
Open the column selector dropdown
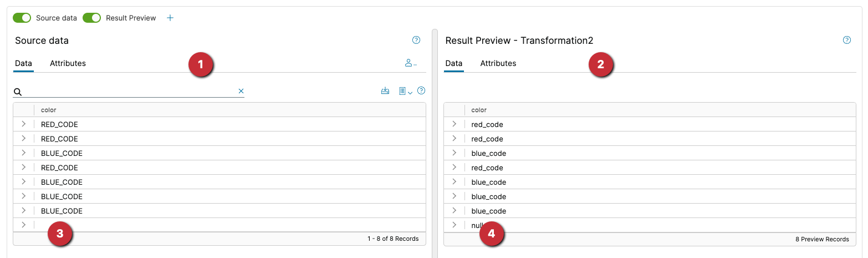(x=405, y=91)
